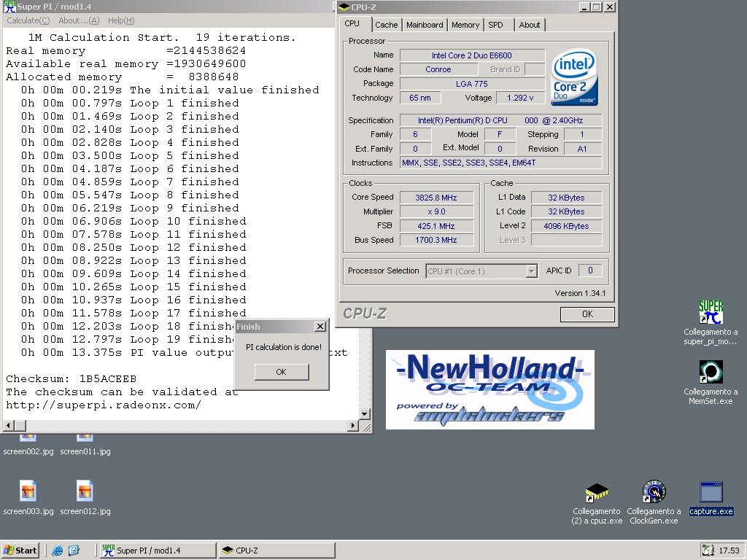Click the Package value LGA 775
Viewport: 747px width, 560px height.
click(472, 84)
